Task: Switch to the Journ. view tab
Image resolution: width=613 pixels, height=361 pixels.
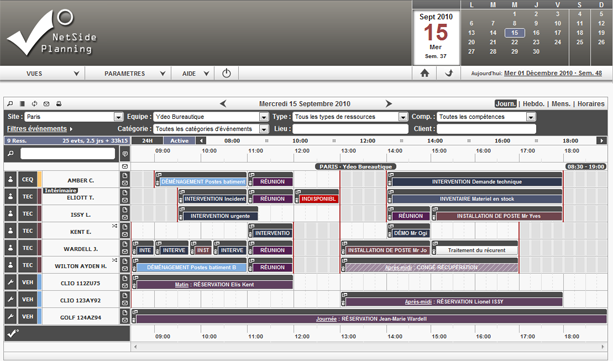Action: pos(505,104)
